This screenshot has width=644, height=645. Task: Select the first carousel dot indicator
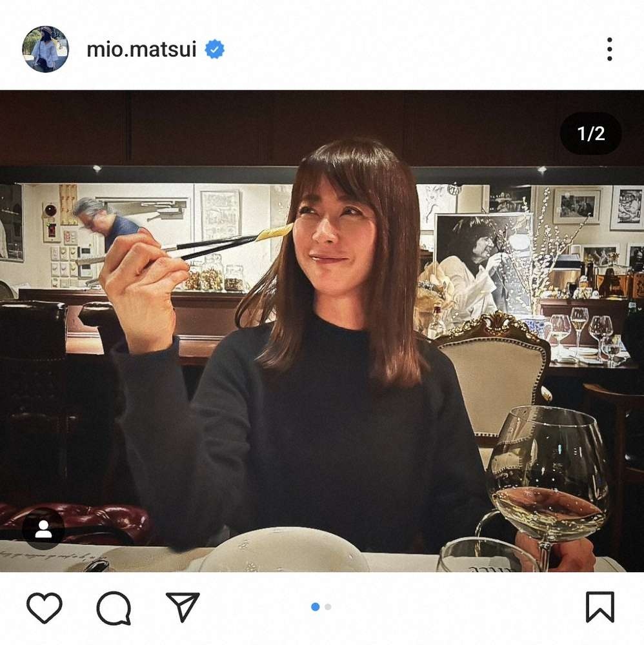tap(316, 607)
